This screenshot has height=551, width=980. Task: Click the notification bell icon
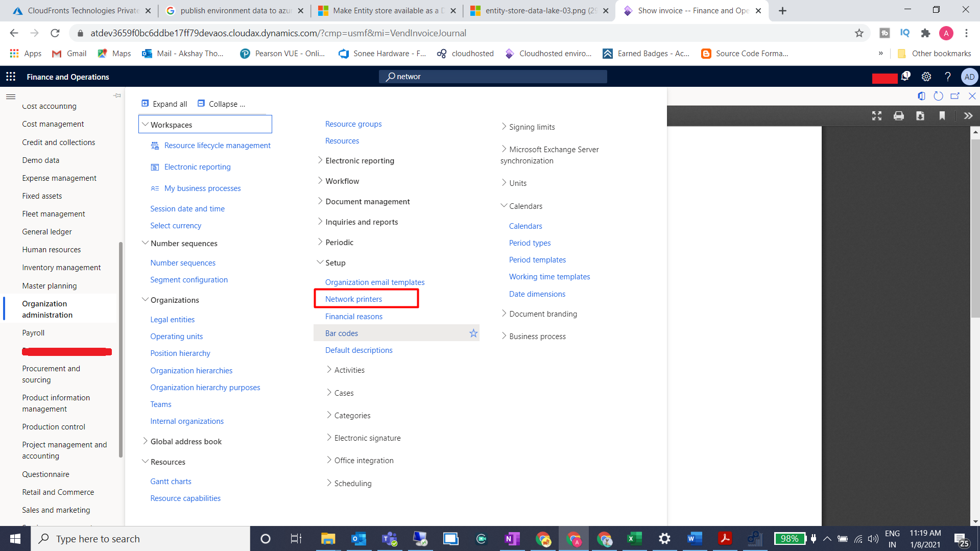905,77
